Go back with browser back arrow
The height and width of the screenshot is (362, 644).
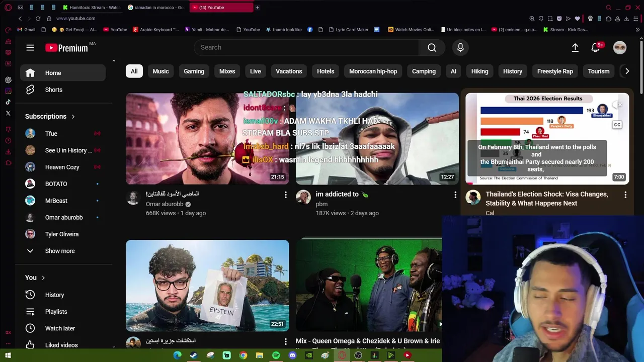click(x=20, y=19)
